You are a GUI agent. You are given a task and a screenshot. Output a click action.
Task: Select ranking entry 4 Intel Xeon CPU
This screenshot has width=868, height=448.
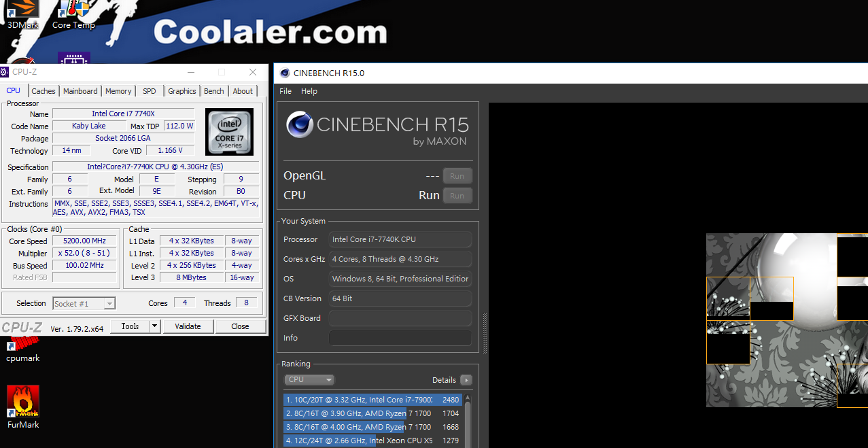pyautogui.click(x=372, y=441)
